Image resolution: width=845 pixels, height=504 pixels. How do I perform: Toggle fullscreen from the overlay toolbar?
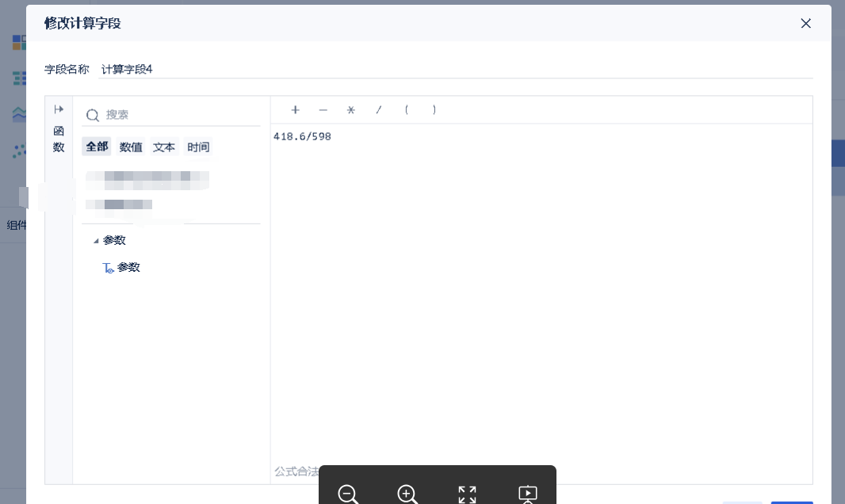[x=467, y=494]
